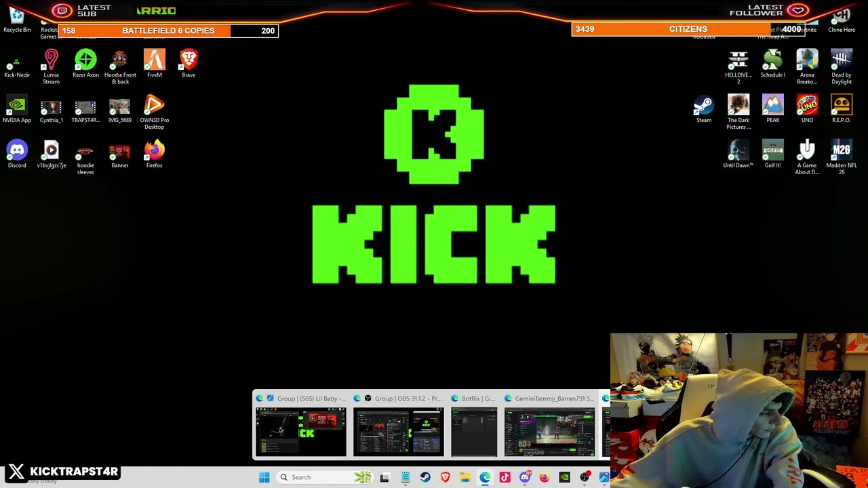Open the Brave browser desktop shortcut

[x=189, y=64]
